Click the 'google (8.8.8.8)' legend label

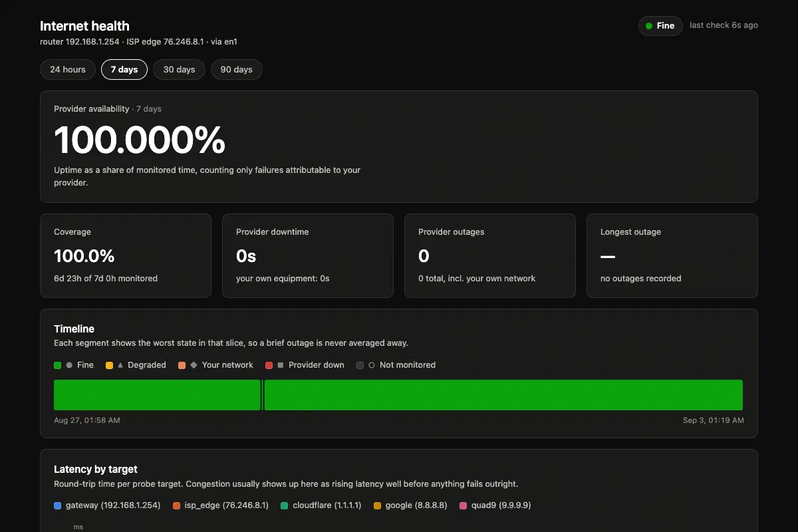[x=416, y=505]
